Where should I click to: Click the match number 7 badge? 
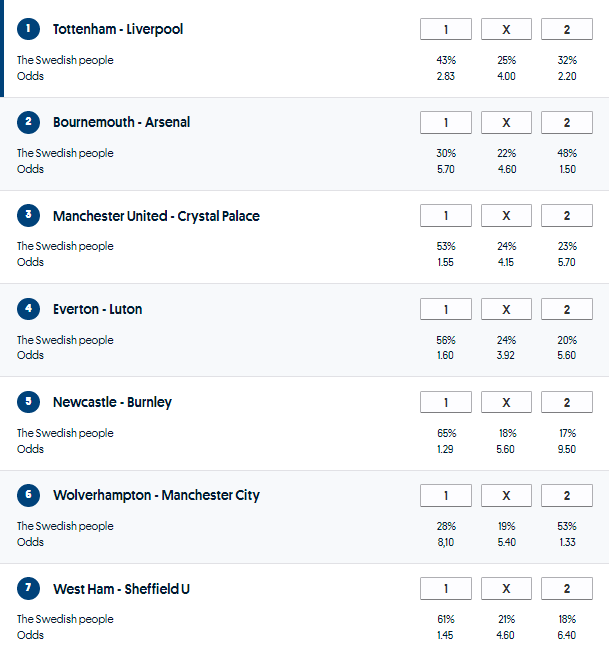coord(29,589)
